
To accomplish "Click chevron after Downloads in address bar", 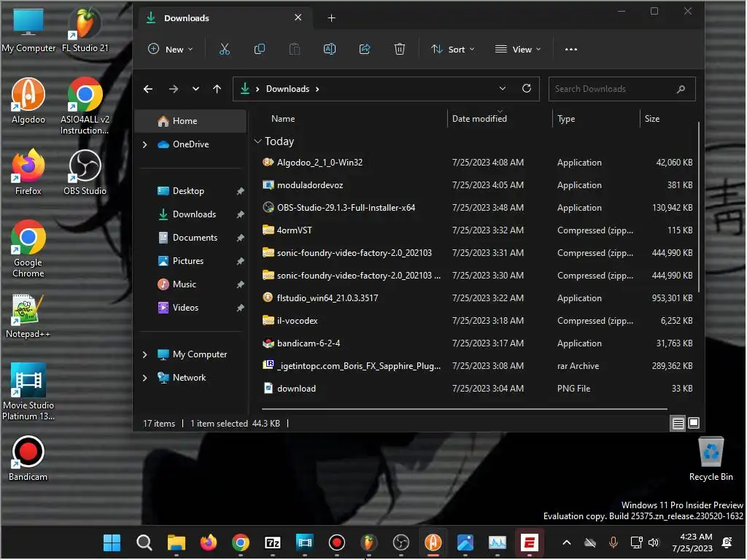I will tap(317, 89).
